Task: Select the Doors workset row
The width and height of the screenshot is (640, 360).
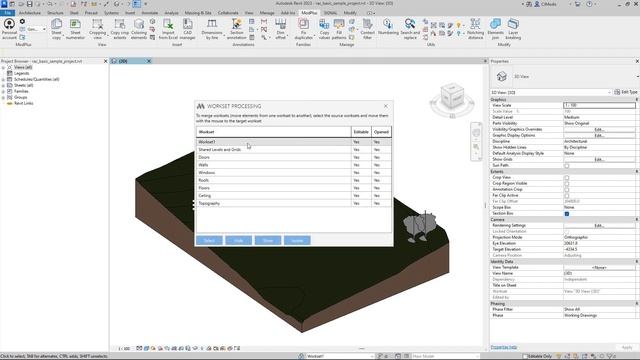Action: tap(293, 158)
